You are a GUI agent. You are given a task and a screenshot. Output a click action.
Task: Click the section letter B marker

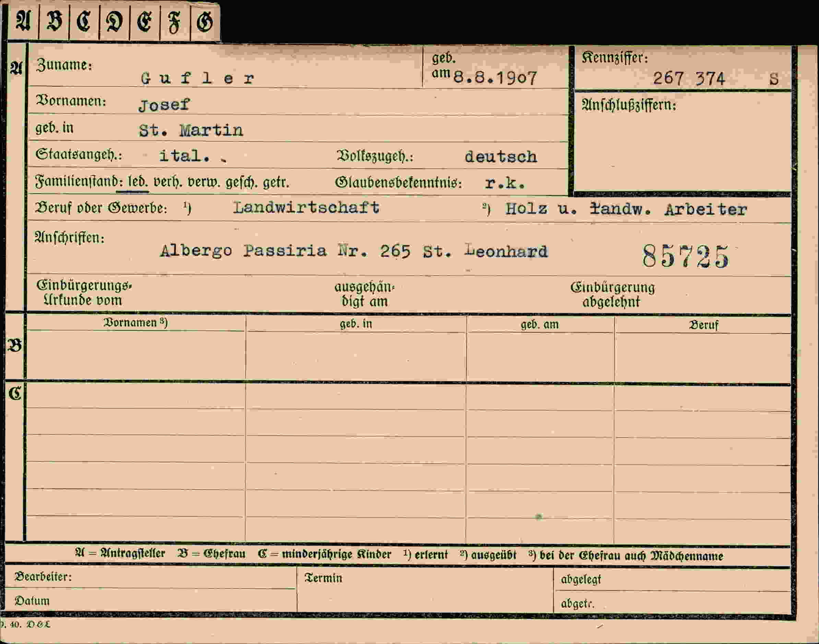click(x=15, y=345)
